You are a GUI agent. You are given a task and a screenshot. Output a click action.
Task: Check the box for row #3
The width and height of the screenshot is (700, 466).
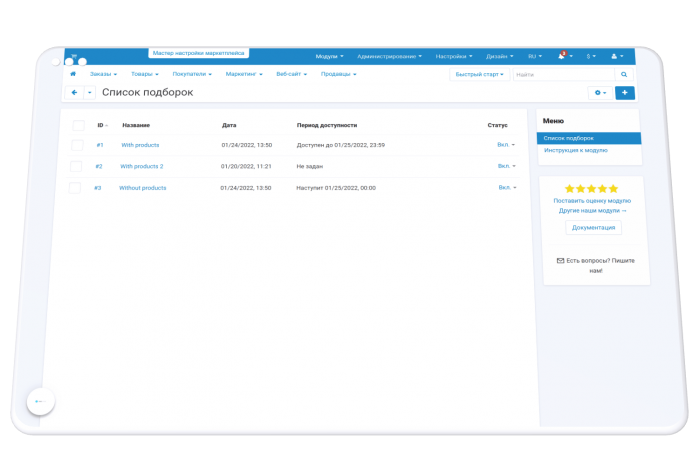(x=75, y=188)
